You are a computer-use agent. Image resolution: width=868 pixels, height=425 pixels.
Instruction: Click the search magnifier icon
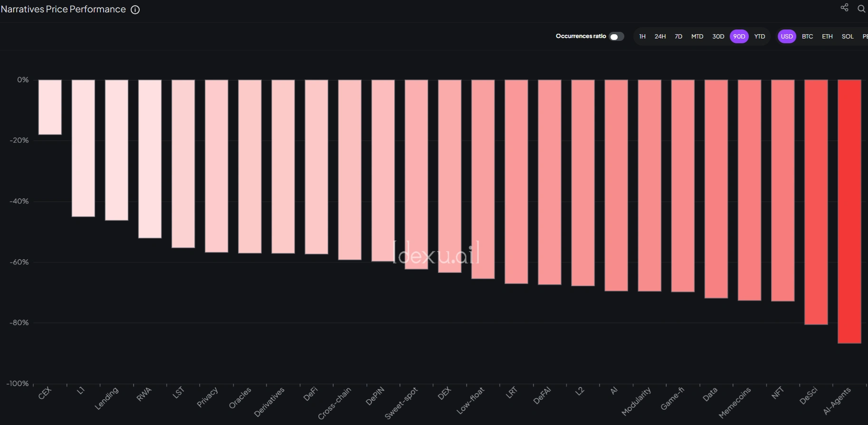click(x=861, y=9)
